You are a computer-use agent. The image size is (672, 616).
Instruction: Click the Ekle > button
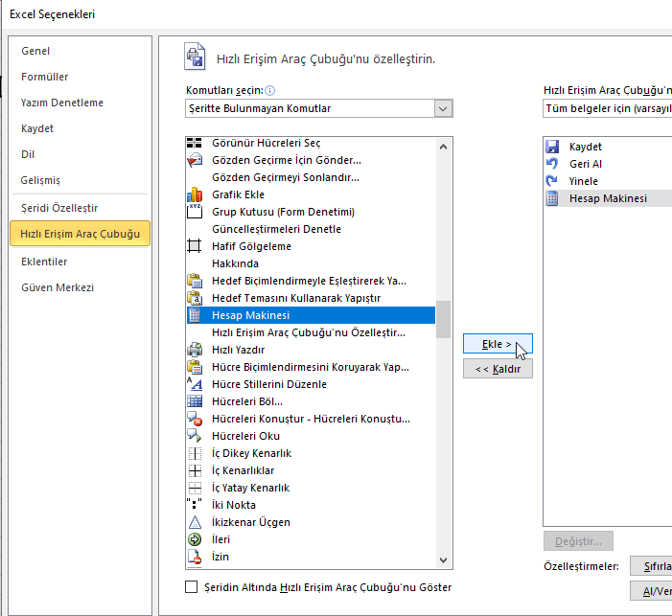pos(498,344)
